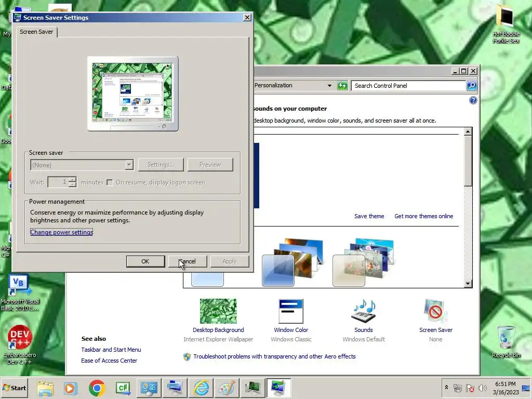Click the Preview button
532x399 pixels.
pyautogui.click(x=210, y=165)
